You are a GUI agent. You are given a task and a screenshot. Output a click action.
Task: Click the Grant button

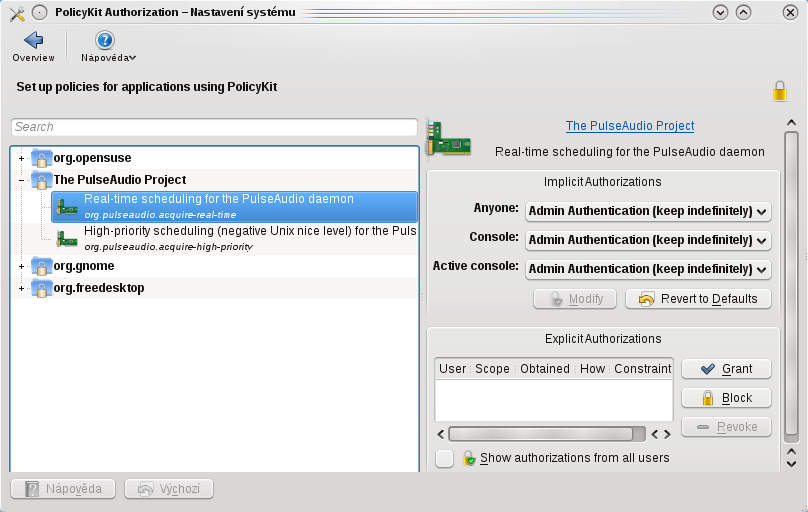point(726,369)
